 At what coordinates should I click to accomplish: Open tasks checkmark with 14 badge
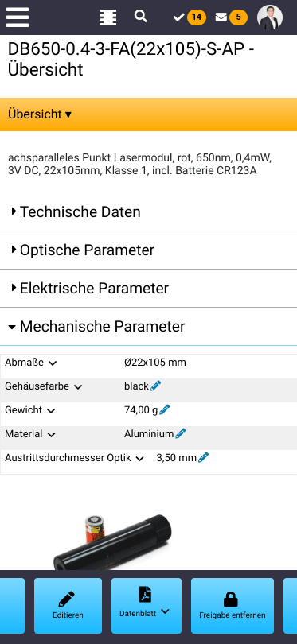click(x=190, y=17)
